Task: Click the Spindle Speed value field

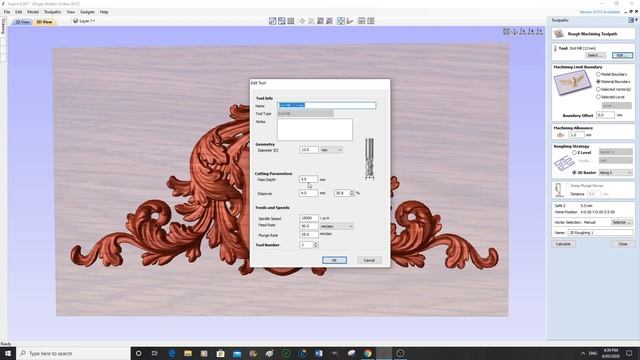Action: (309, 218)
